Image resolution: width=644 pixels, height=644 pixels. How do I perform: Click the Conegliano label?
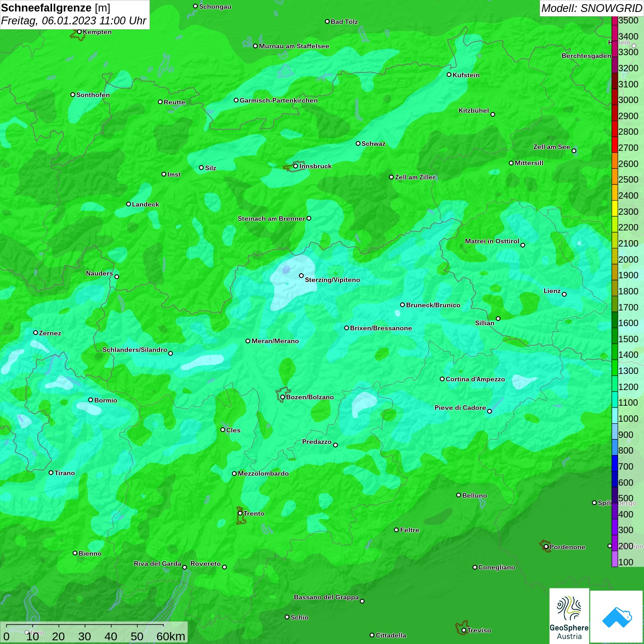click(x=497, y=567)
